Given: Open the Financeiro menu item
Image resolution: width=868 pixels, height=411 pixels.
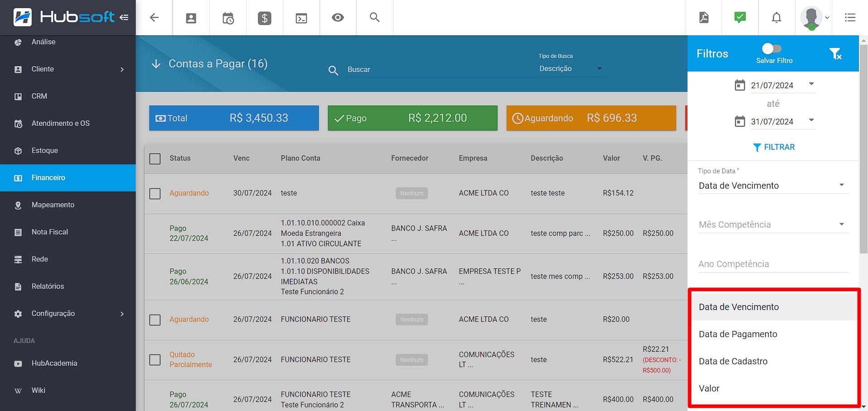Looking at the screenshot, I should [68, 178].
